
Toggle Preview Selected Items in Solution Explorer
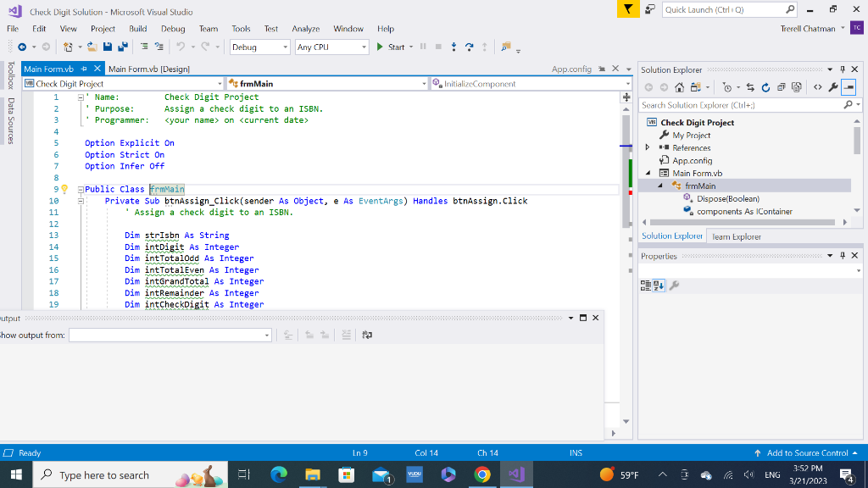point(849,87)
